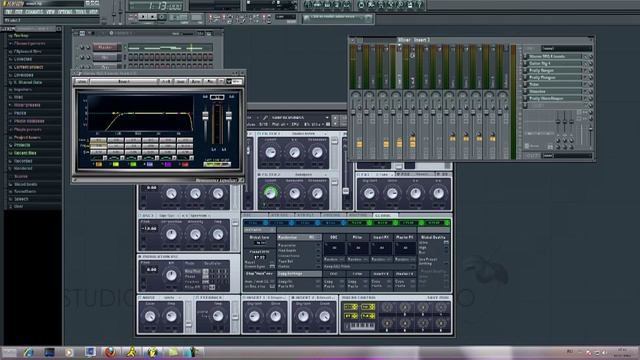Open the EQ preset name selector
The width and height of the screenshot is (640, 360).
click(124, 82)
